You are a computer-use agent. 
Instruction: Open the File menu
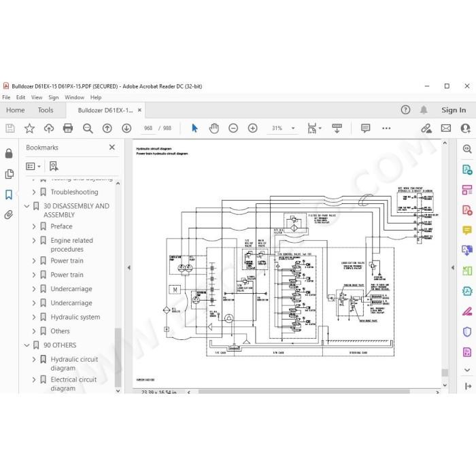click(x=6, y=97)
